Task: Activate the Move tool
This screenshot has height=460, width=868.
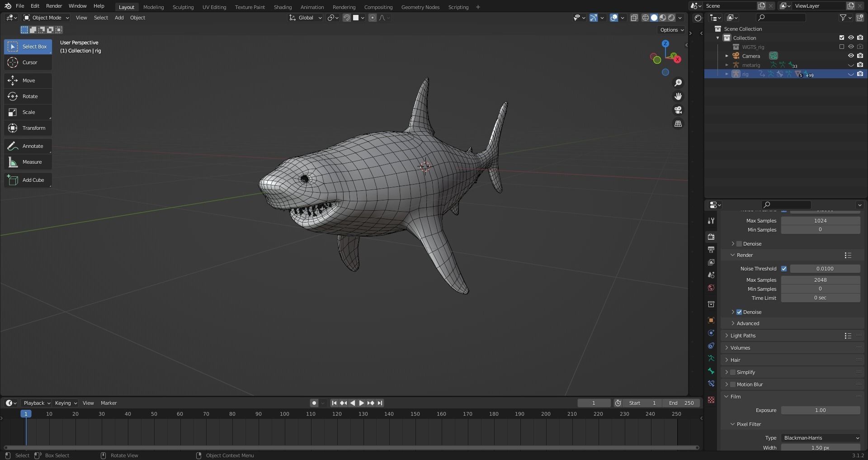Action: click(x=28, y=81)
